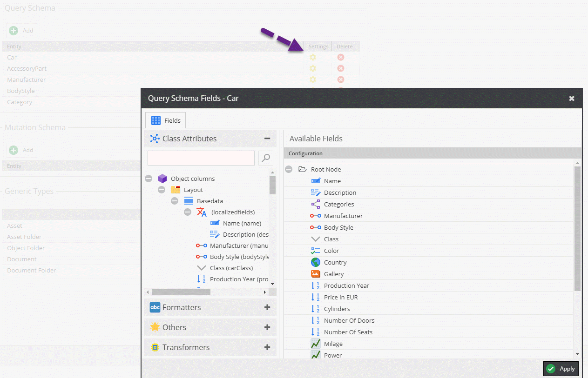The width and height of the screenshot is (588, 378).
Task: Click the Categories relation icon
Action: tap(316, 204)
